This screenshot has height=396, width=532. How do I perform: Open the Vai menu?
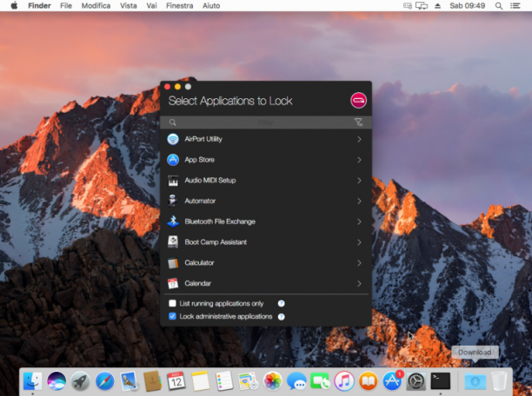(151, 5)
